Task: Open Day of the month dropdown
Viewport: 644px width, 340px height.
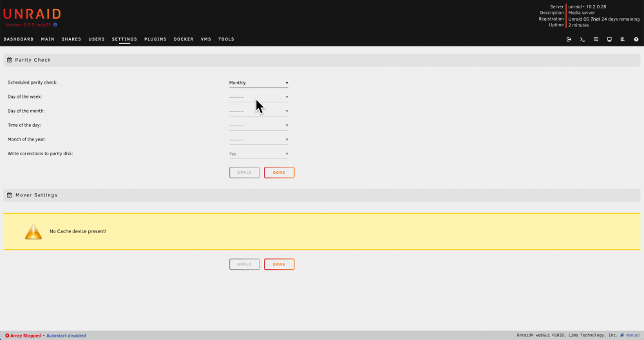Action: point(258,111)
